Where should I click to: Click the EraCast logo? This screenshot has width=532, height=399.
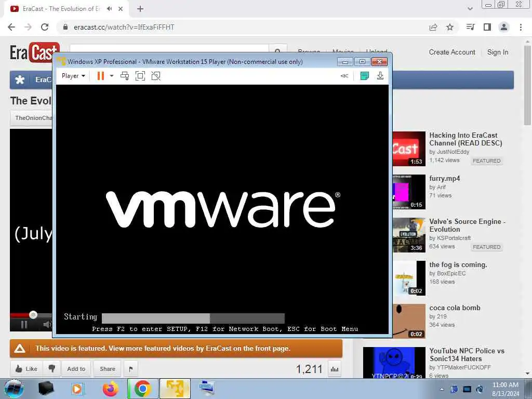click(35, 52)
